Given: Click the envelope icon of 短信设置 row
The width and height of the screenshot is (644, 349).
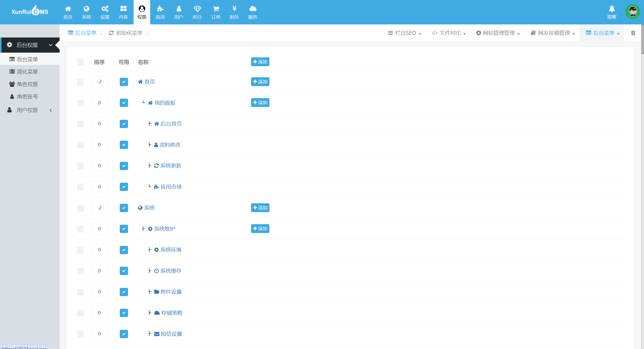Looking at the screenshot, I should point(157,334).
